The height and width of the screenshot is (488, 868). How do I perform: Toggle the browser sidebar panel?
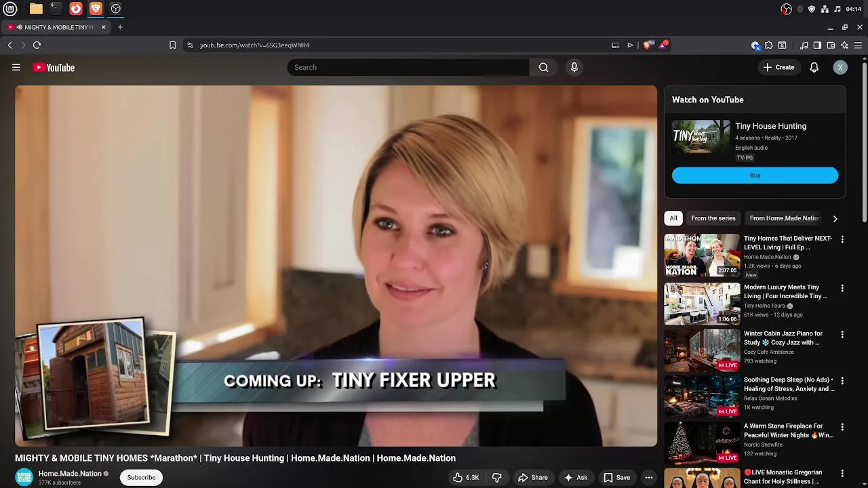point(817,45)
